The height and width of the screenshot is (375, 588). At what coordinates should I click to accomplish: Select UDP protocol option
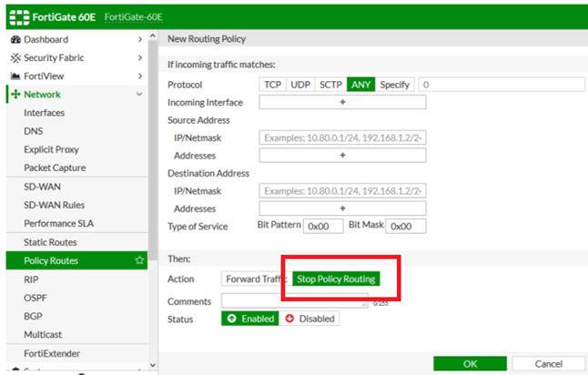[299, 85]
